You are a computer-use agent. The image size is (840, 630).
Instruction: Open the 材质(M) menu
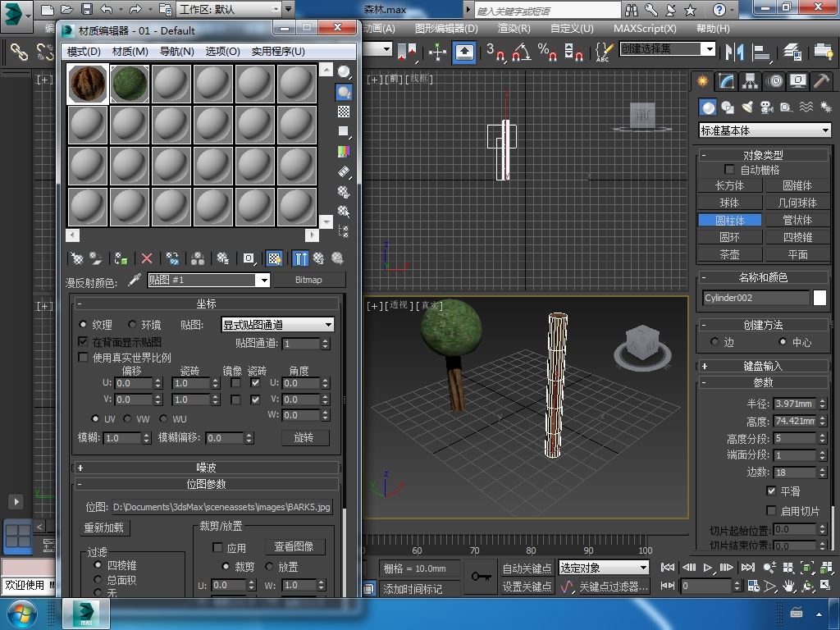pos(130,52)
